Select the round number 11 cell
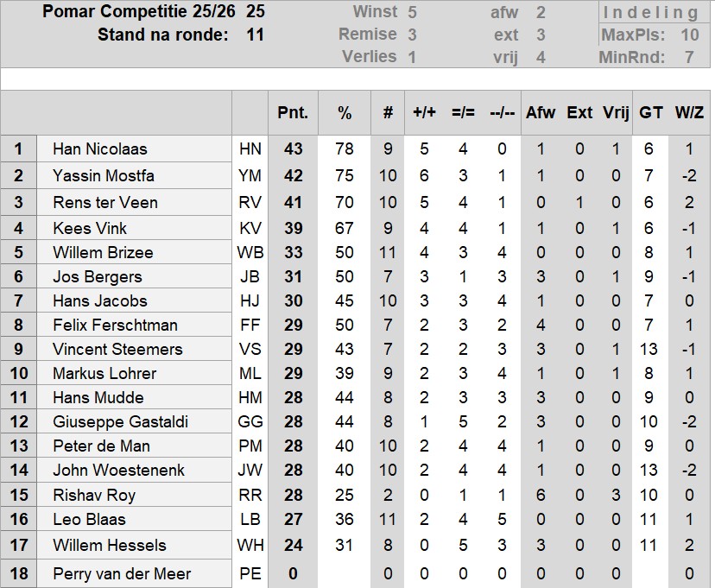The height and width of the screenshot is (588, 715). point(255,35)
